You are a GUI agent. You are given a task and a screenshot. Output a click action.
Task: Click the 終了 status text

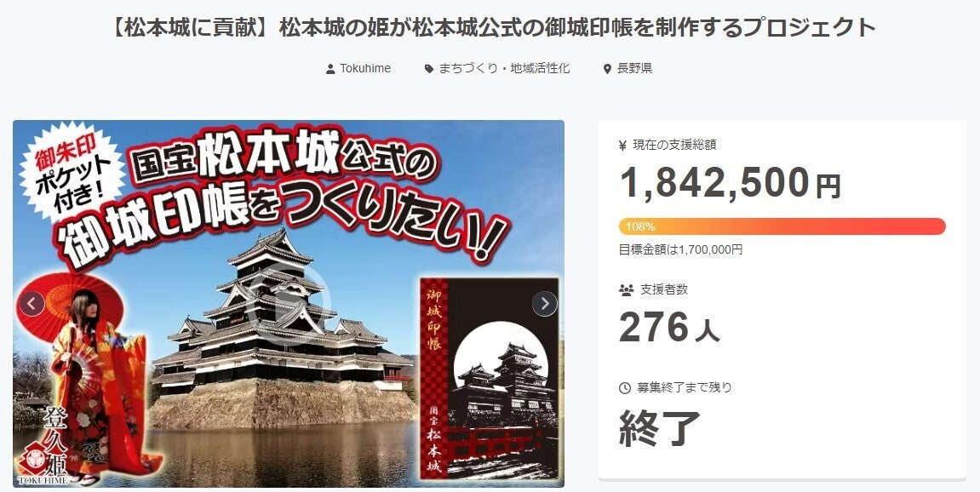point(659,428)
